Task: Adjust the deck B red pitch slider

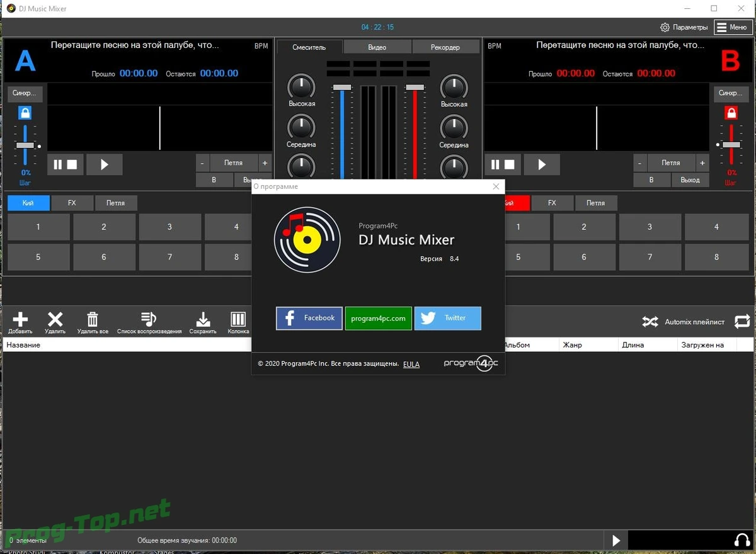Action: coord(731,145)
